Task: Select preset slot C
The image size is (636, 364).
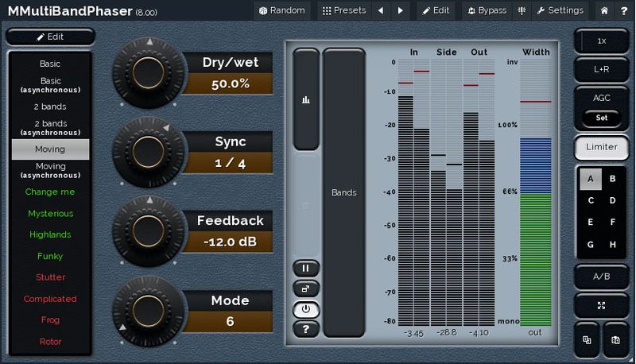Action: pos(591,200)
